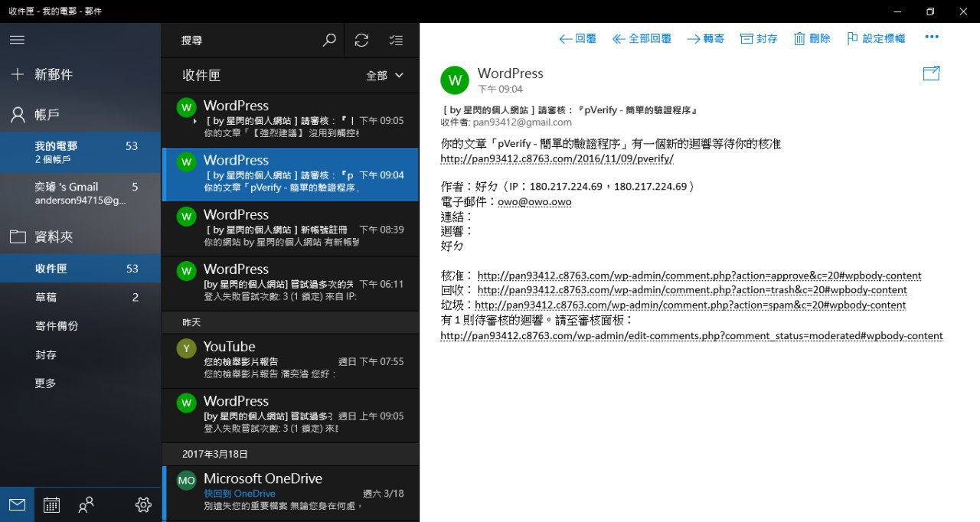Set a flag with 設定標幟

pyautogui.click(x=876, y=38)
